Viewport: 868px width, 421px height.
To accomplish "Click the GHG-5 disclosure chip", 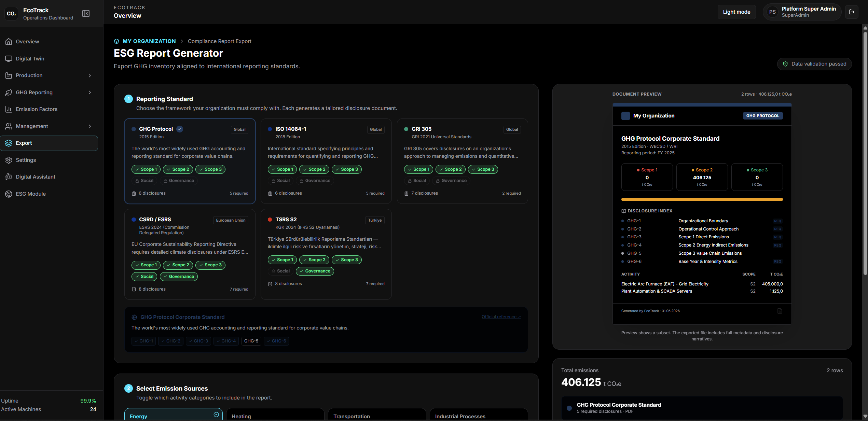I will (x=251, y=341).
